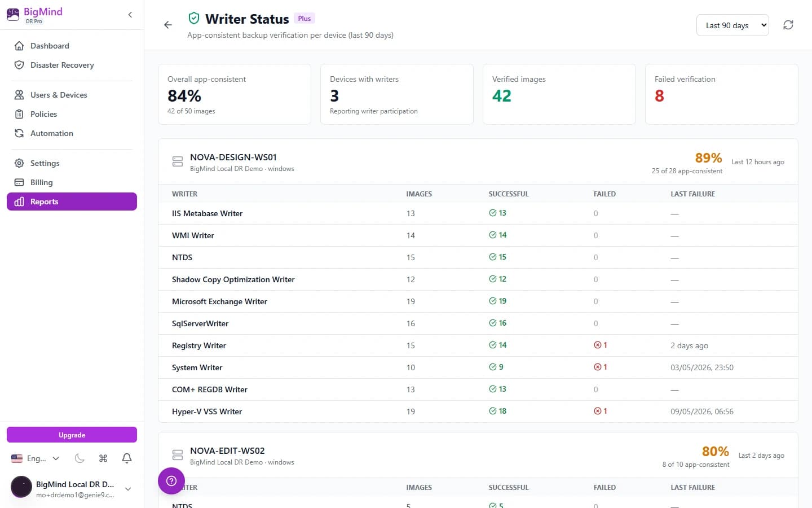Go to Policies
This screenshot has width=812, height=508.
click(x=72, y=114)
